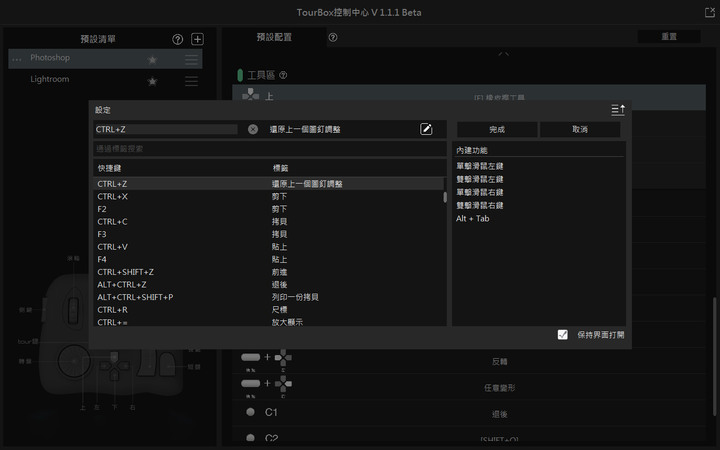Select the F3 shortcut row
This screenshot has height=450, width=720.
[x=269, y=234]
